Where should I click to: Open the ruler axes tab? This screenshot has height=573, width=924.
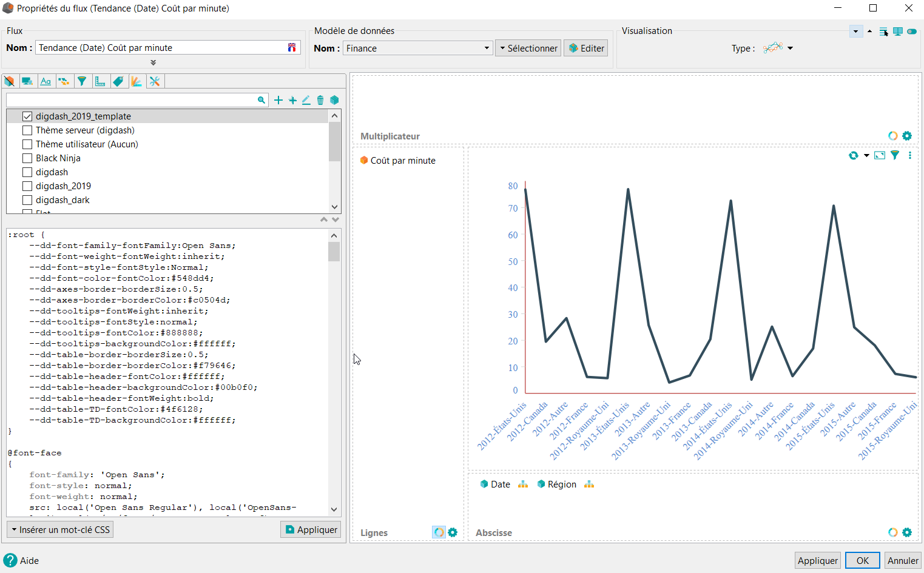click(100, 81)
